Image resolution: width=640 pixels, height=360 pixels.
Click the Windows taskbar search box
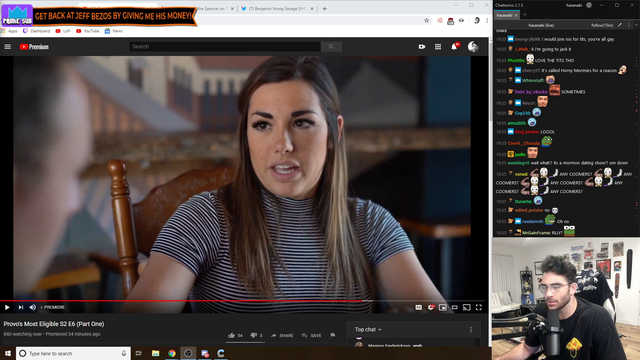pyautogui.click(x=73, y=353)
